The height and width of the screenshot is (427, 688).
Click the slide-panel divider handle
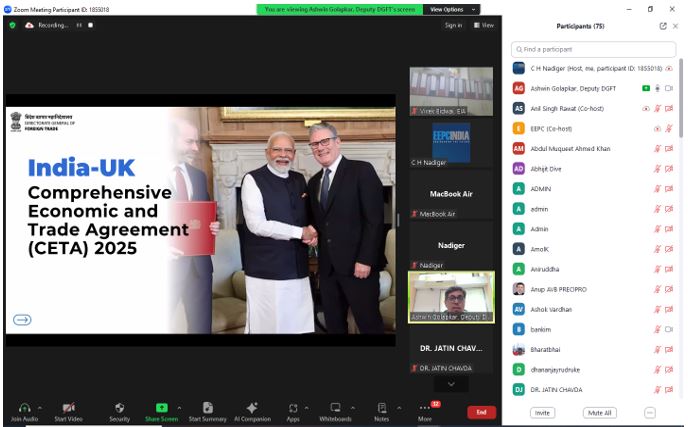pos(398,220)
